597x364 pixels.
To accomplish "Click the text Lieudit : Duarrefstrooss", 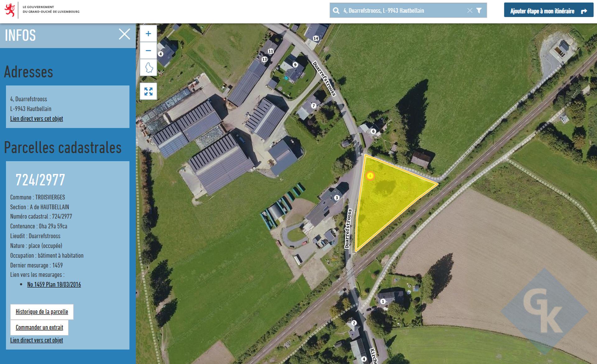I will 35,236.
